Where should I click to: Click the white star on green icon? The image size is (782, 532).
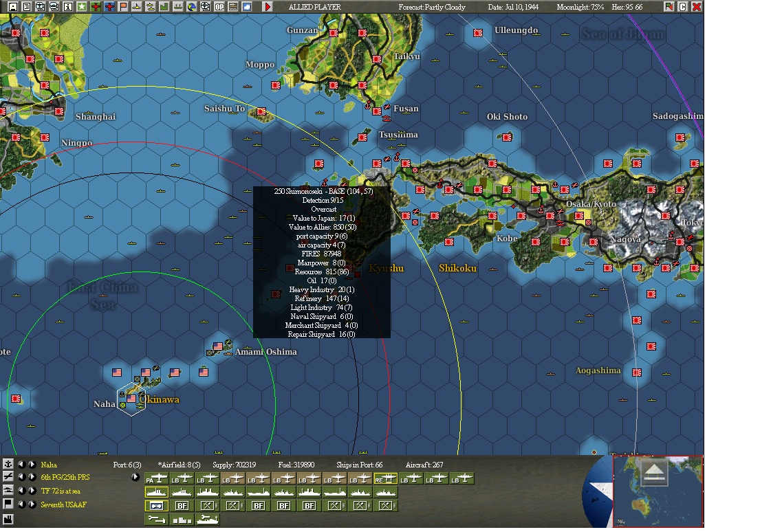[82, 7]
